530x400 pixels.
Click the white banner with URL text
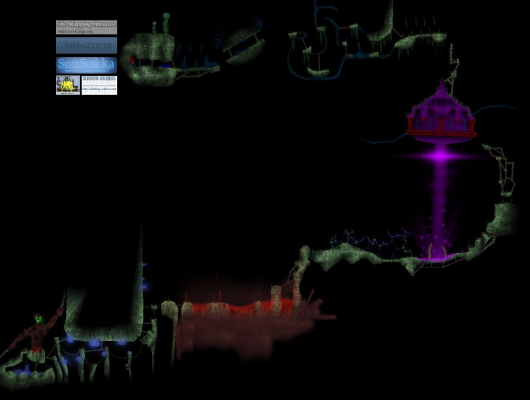point(99,85)
